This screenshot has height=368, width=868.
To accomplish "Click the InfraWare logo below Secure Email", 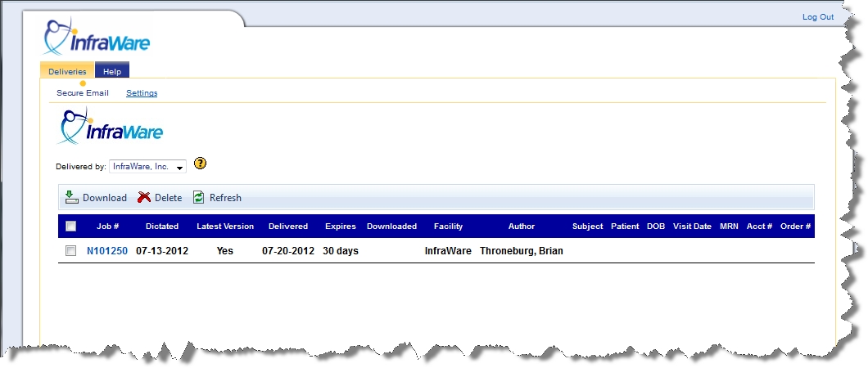I will click(x=111, y=126).
